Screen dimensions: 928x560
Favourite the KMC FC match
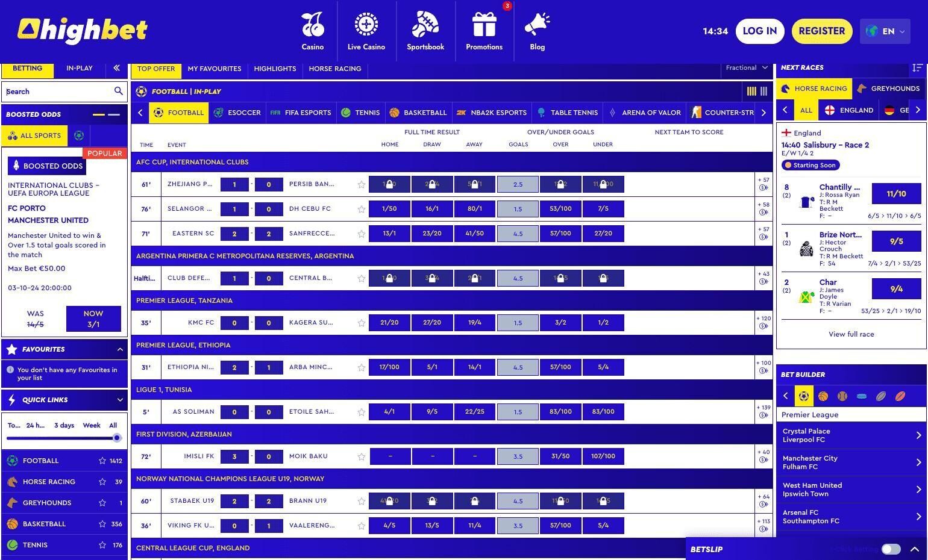361,323
